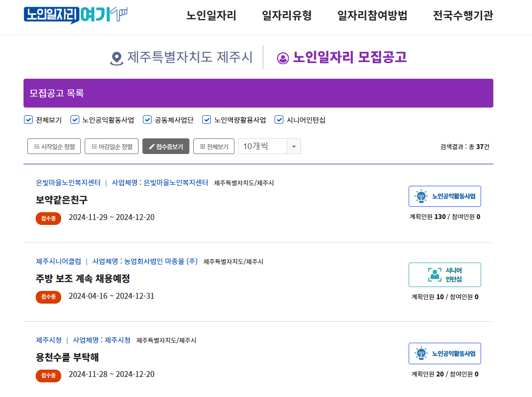The width and height of the screenshot is (532, 397).
Task: Disable the 공동체사업단 filter checkbox
Action: click(147, 119)
